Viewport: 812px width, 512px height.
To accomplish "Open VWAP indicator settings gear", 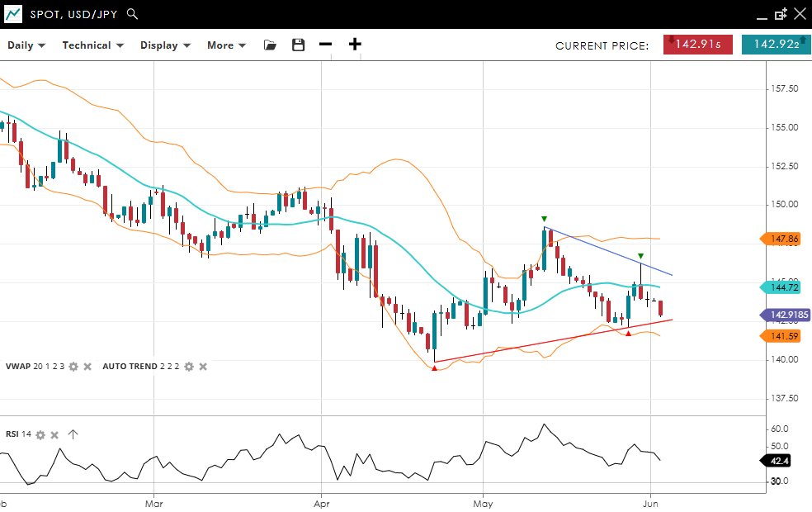I will (x=73, y=367).
